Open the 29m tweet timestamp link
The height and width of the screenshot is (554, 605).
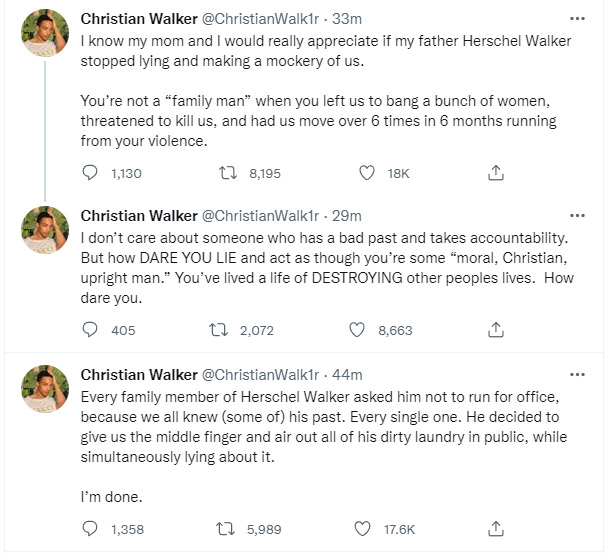click(x=349, y=216)
